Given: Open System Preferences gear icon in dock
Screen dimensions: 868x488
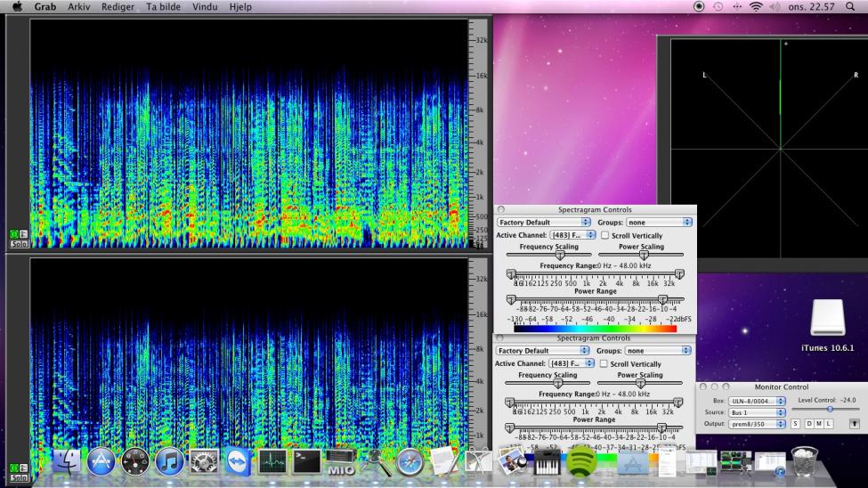Looking at the screenshot, I should tap(204, 462).
